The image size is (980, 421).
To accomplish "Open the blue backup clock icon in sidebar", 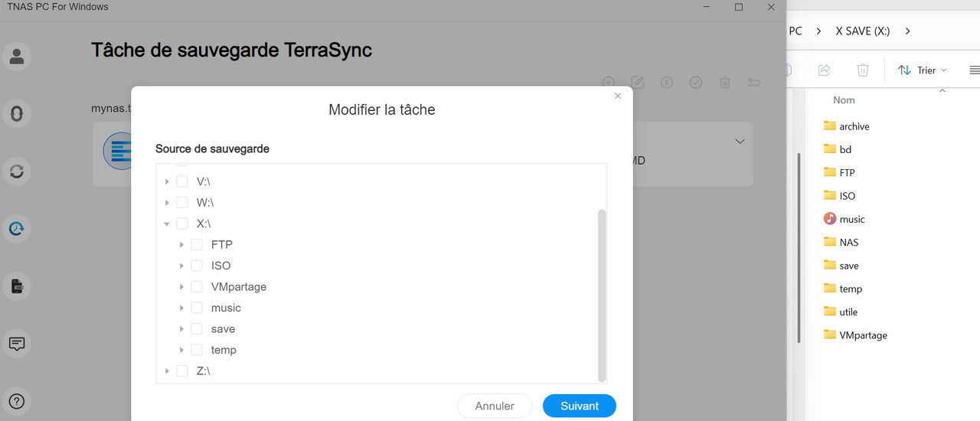I will pos(17,228).
